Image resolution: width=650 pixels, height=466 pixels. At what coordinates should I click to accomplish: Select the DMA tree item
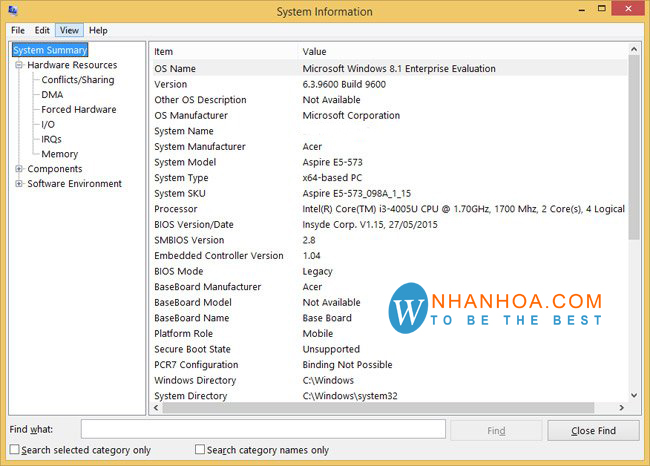point(52,95)
